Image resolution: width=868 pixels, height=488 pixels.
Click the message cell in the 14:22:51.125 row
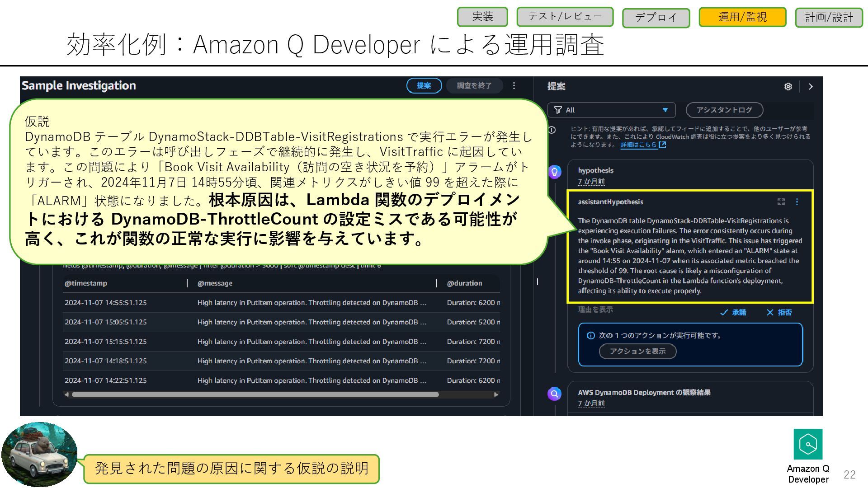tap(312, 380)
